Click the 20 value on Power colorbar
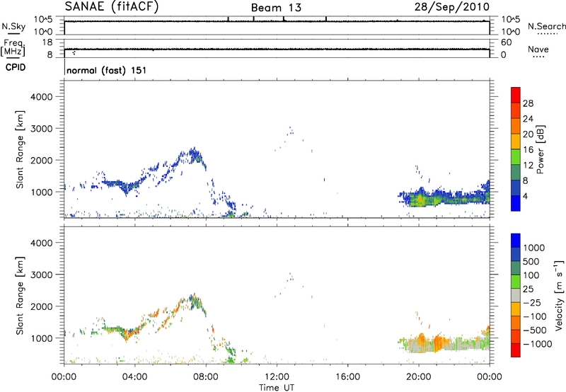The height and width of the screenshot is (392, 566). click(528, 134)
